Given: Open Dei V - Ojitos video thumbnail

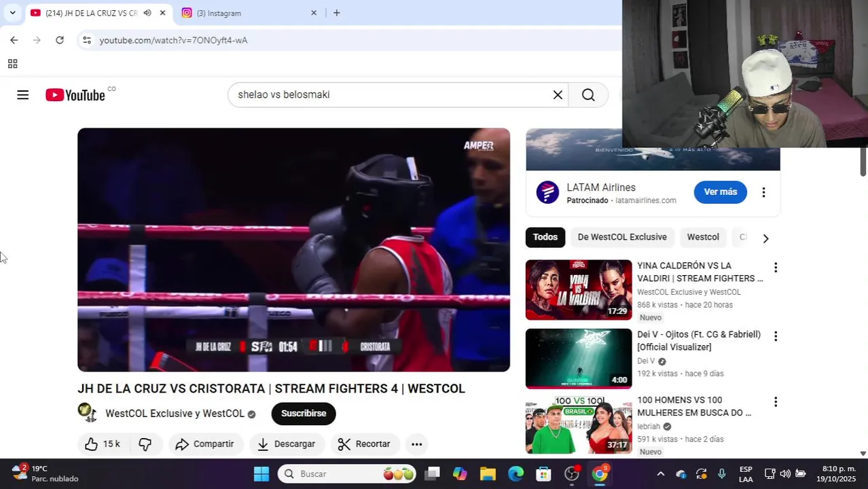Looking at the screenshot, I should tap(579, 359).
